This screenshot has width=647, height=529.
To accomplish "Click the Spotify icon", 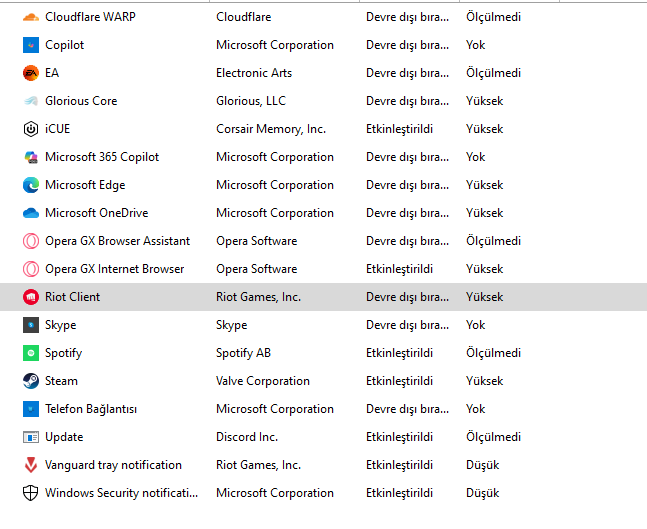I will (30, 353).
